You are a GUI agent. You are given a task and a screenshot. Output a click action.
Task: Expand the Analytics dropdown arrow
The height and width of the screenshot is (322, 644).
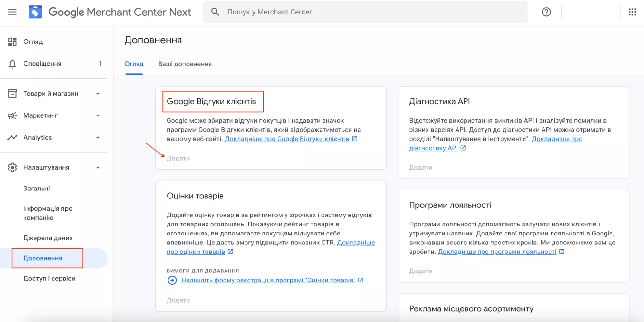click(98, 138)
